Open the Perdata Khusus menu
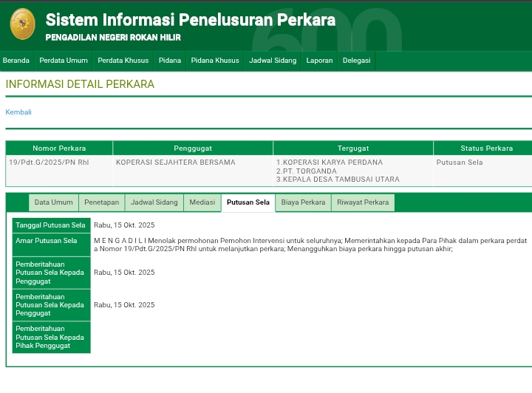This screenshot has width=532, height=393. [123, 61]
